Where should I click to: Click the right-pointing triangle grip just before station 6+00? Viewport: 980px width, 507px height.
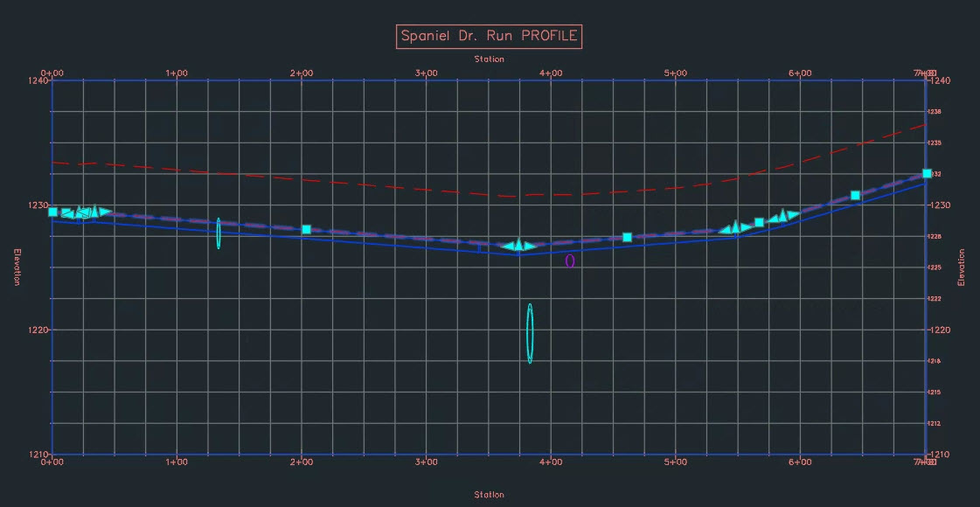tap(794, 215)
